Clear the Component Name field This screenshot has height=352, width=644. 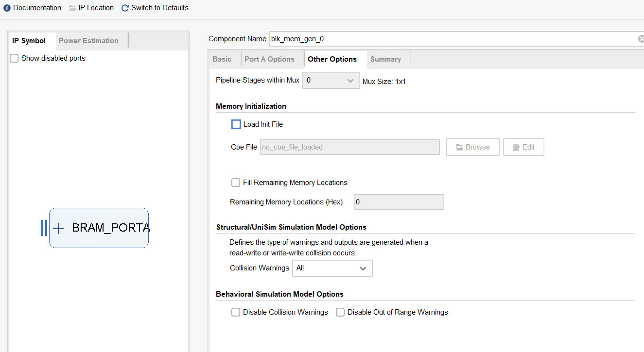(641, 39)
